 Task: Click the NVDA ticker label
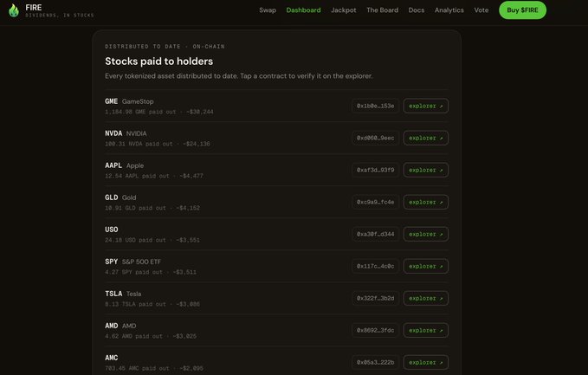point(113,133)
